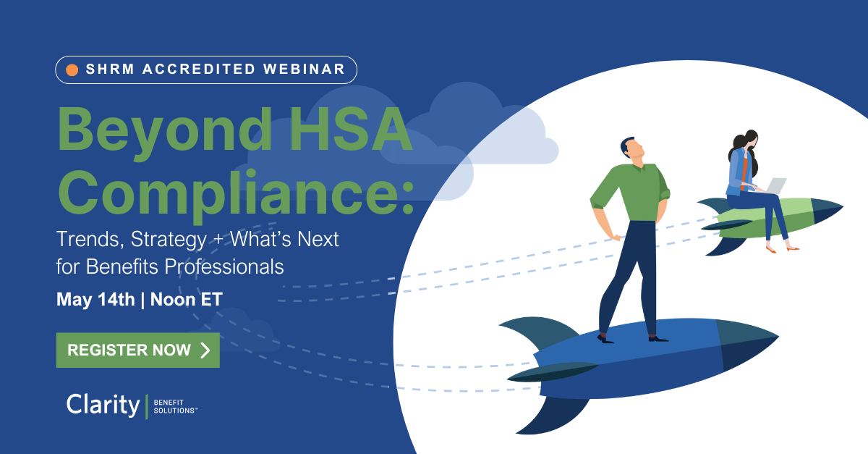Click the 'May 14th | Noon ET' date text

pyautogui.click(x=139, y=300)
